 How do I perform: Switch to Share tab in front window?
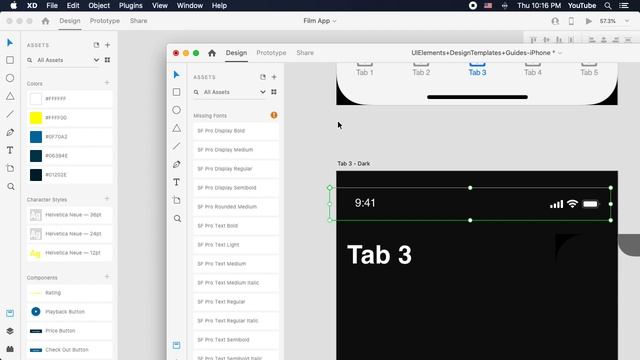(305, 53)
